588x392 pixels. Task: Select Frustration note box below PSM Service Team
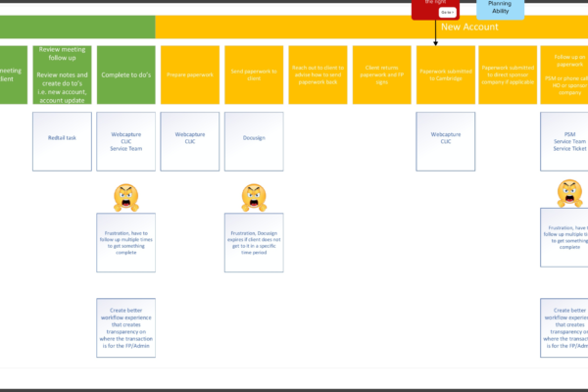(x=564, y=237)
